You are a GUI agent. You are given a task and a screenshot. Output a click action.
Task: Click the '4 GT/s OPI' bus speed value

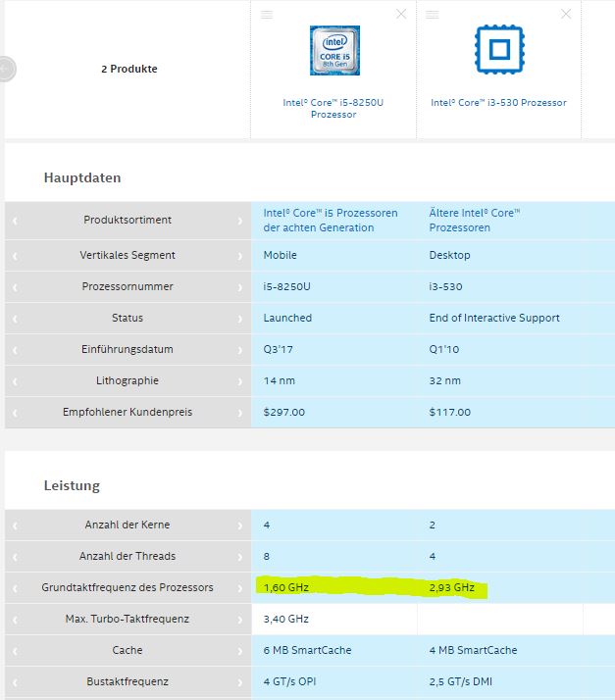289,681
